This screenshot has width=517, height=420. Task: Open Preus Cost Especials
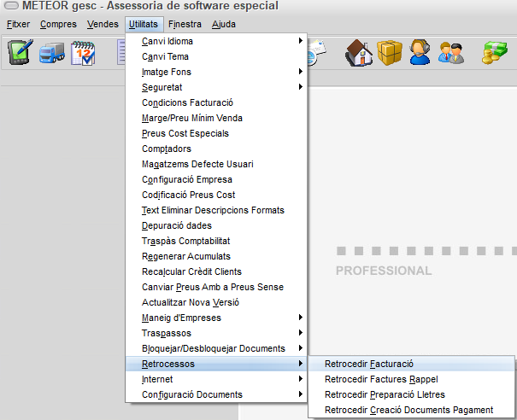coord(216,133)
